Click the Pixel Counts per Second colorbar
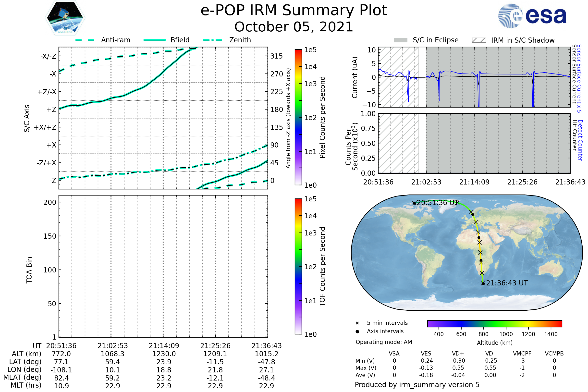Screen dimensions: 588x392 pyautogui.click(x=298, y=117)
